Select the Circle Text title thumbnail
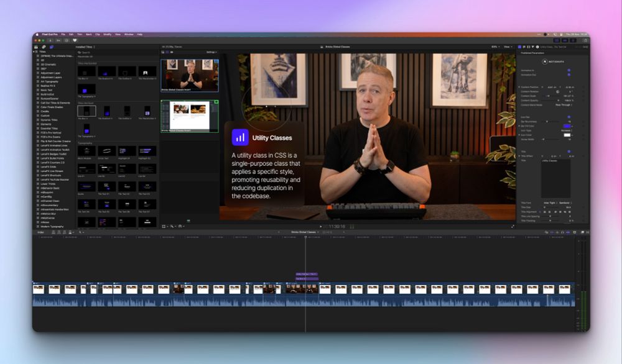Image resolution: width=622 pixels, height=364 pixels. tap(107, 151)
